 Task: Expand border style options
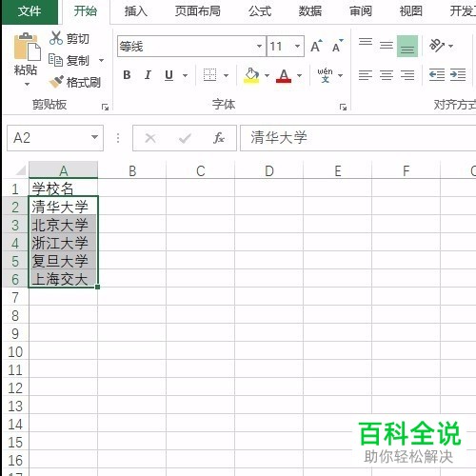[226, 75]
